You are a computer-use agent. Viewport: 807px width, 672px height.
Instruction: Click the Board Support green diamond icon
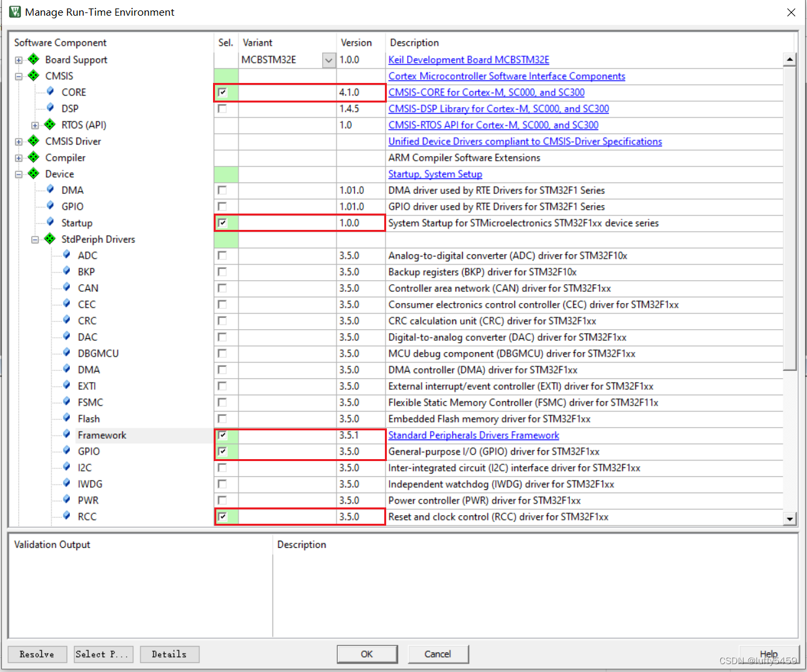point(34,59)
